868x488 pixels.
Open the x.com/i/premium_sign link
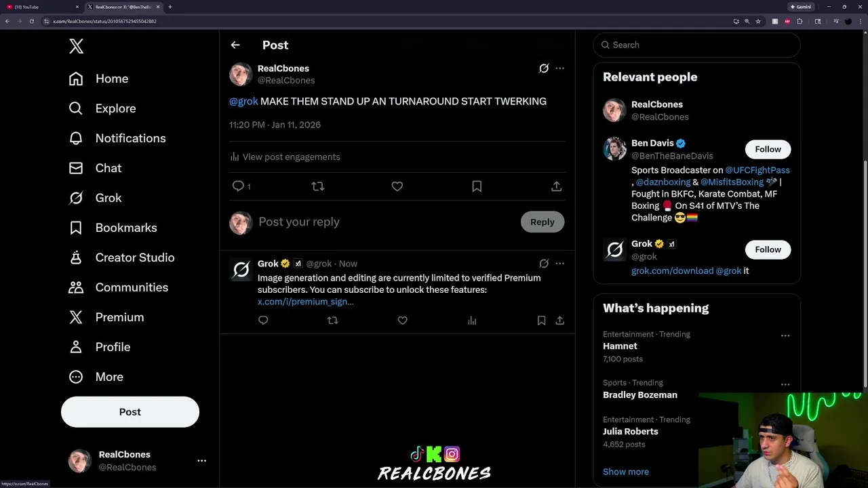click(305, 302)
